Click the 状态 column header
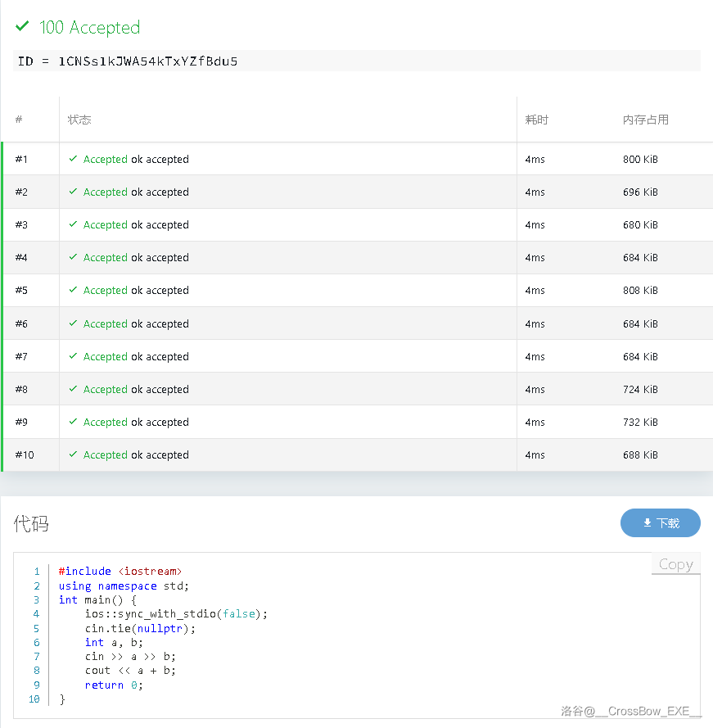 point(79,120)
